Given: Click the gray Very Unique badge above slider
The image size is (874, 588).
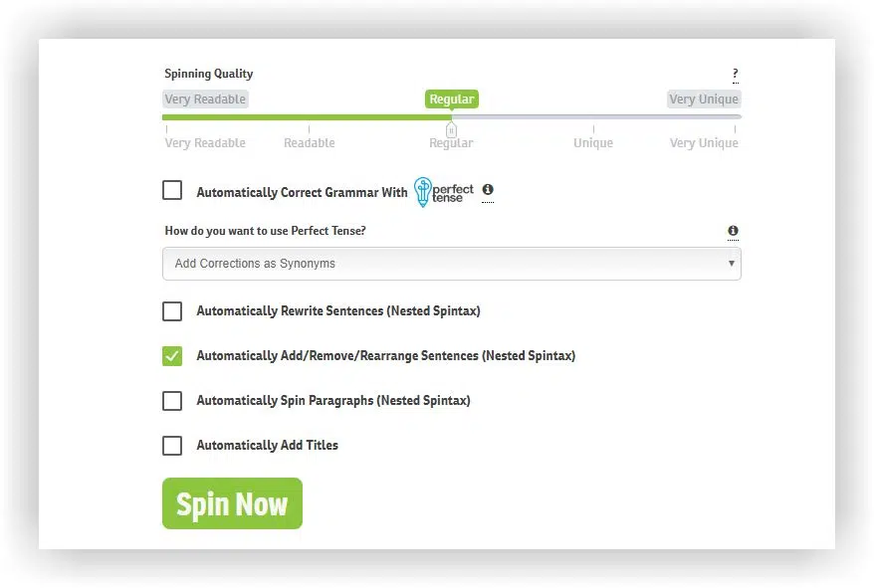Looking at the screenshot, I should pyautogui.click(x=704, y=99).
